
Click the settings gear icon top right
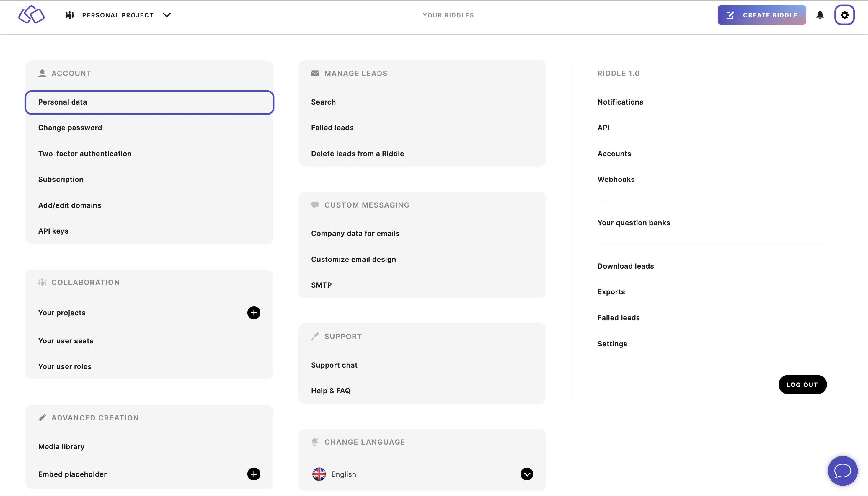(x=845, y=15)
